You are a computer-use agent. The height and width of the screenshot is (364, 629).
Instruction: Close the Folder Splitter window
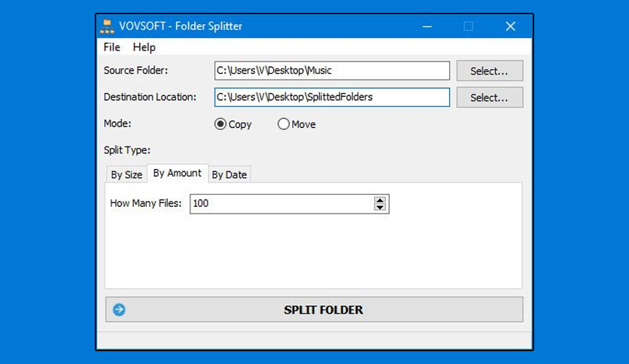(510, 26)
